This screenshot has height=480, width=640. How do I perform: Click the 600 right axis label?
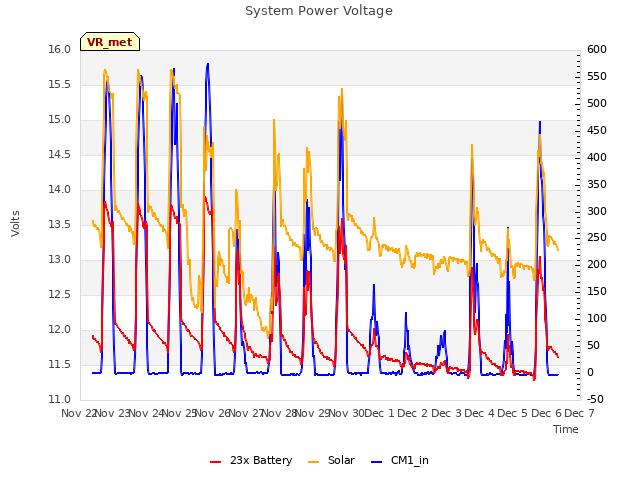[597, 49]
